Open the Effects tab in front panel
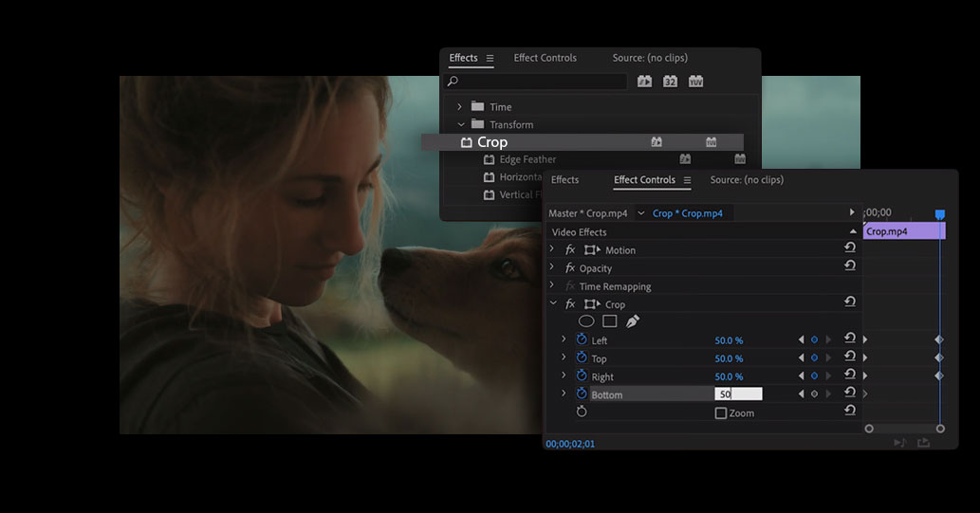Viewport: 980px width, 513px height. (564, 180)
